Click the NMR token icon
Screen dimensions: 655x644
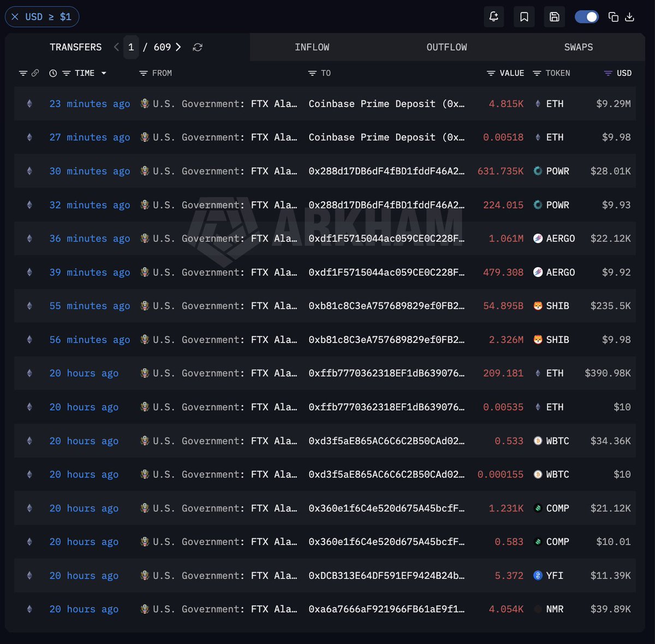[538, 609]
